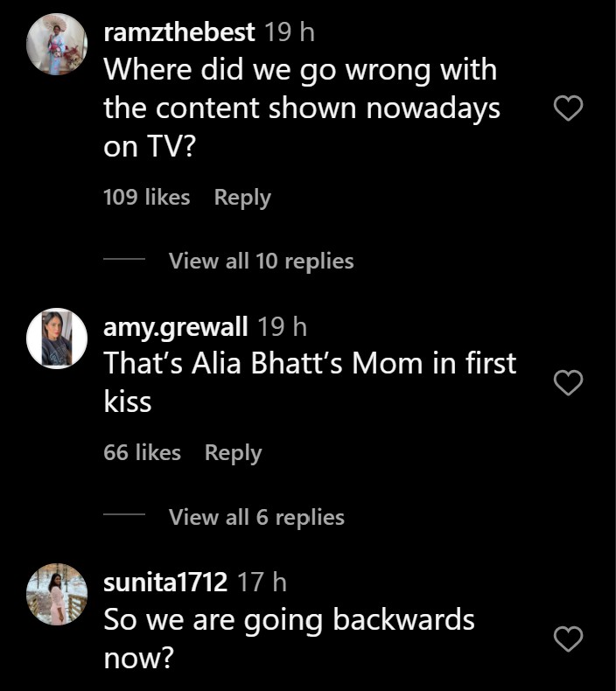The height and width of the screenshot is (691, 616).
Task: Open amy.grewall's profile avatar
Action: [x=57, y=339]
